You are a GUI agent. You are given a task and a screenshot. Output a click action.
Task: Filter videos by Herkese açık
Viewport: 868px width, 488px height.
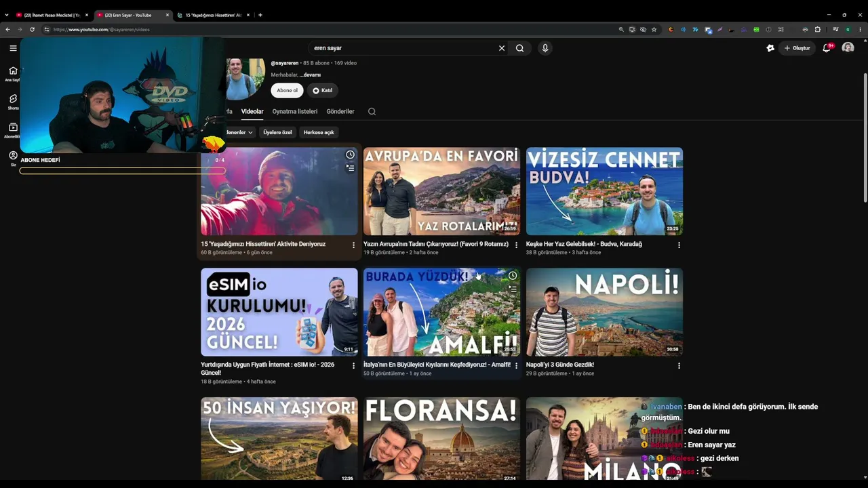coord(319,132)
